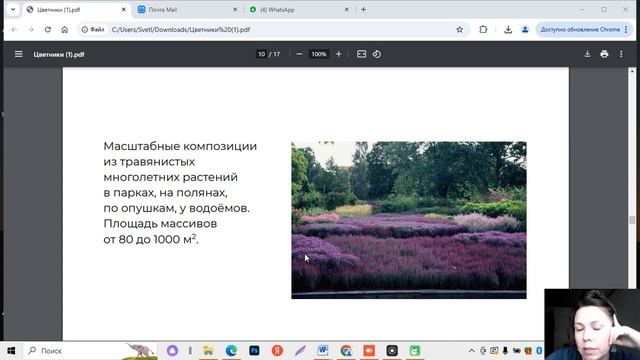
Task: Close the WhatsApp tab
Action: click(347, 9)
